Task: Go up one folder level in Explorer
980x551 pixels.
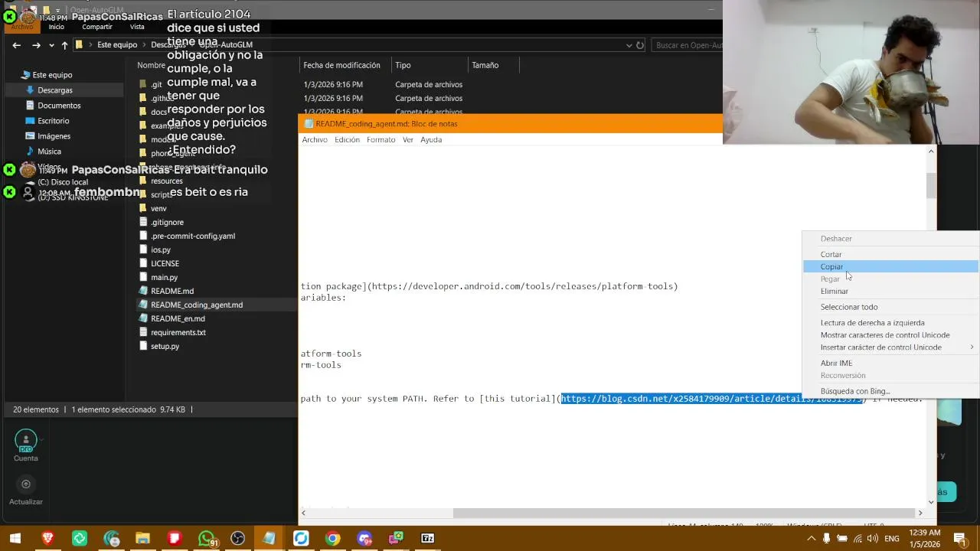Action: click(x=64, y=45)
